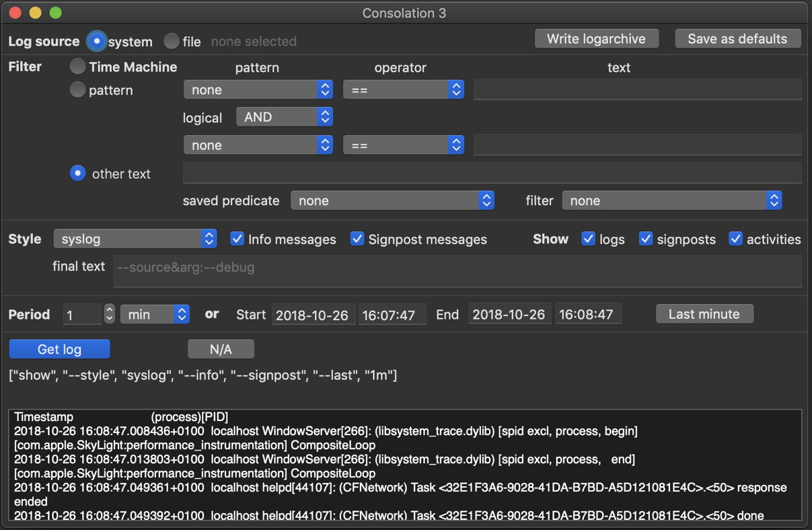Click into the other text input field

tap(492, 173)
